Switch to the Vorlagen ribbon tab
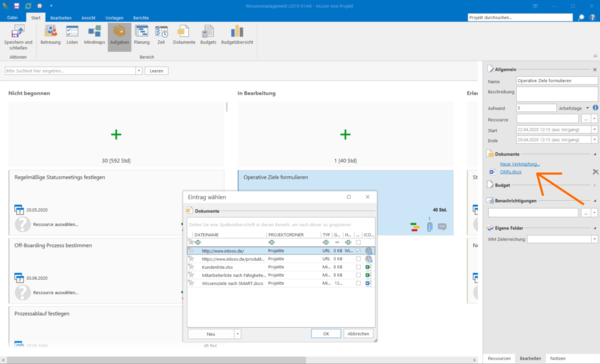The image size is (600, 364). (114, 18)
